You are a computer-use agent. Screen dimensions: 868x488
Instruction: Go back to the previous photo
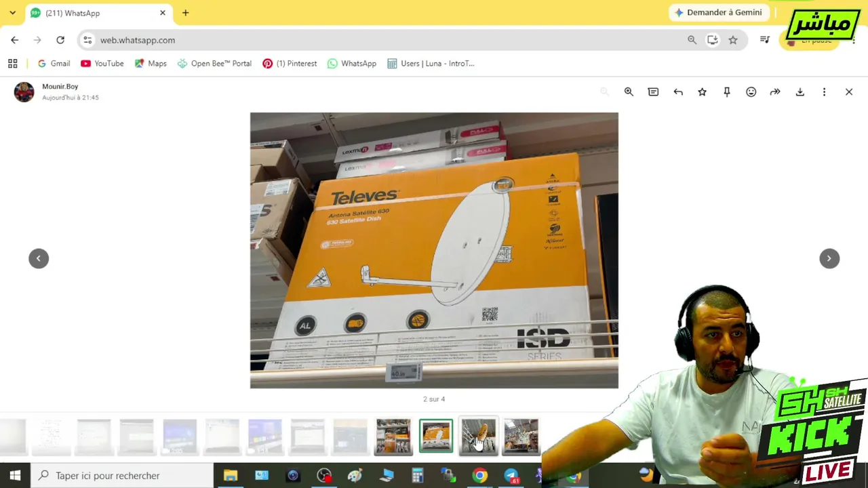click(39, 258)
